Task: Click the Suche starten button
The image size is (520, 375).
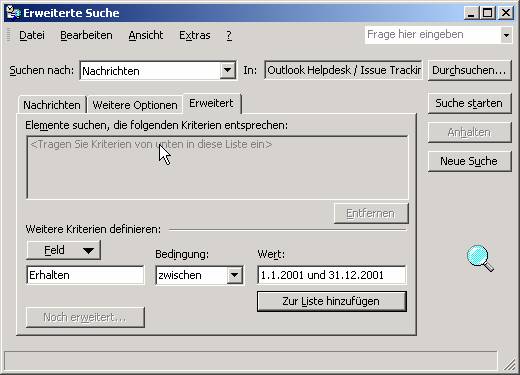Action: point(469,103)
